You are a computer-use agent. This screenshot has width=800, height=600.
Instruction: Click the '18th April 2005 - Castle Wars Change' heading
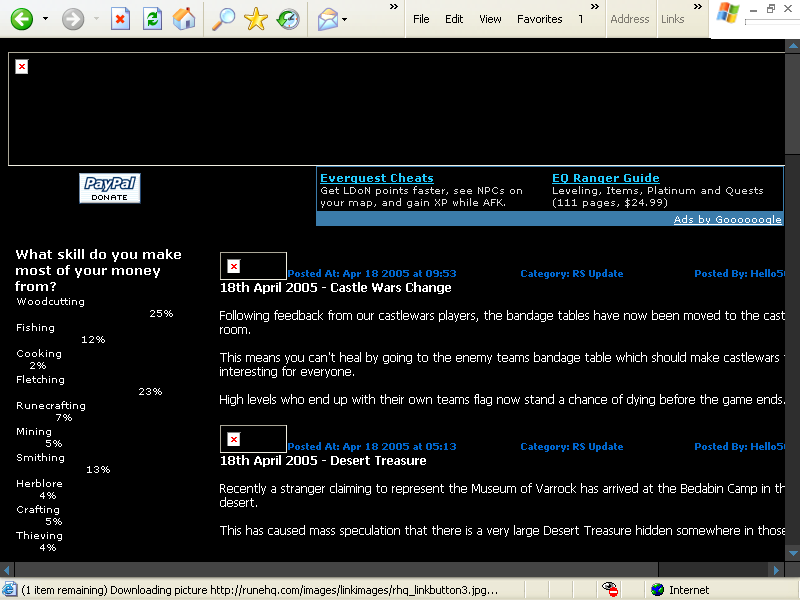pyautogui.click(x=335, y=288)
